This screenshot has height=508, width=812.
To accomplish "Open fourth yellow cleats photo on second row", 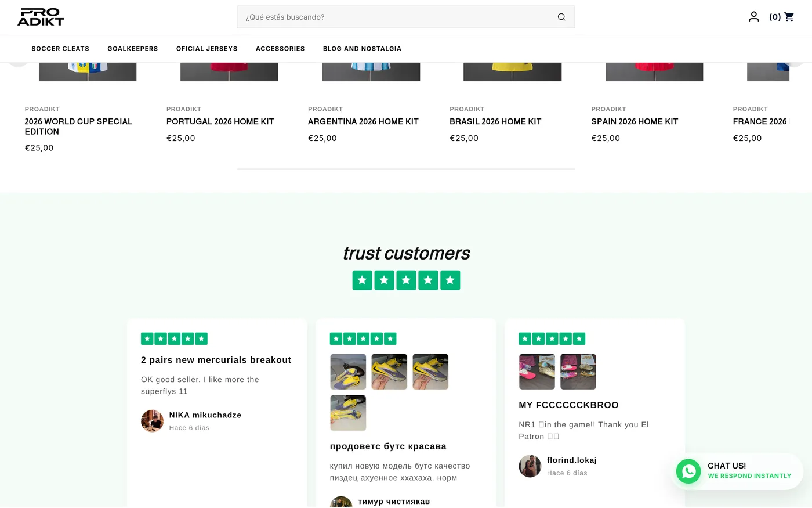I will [348, 413].
